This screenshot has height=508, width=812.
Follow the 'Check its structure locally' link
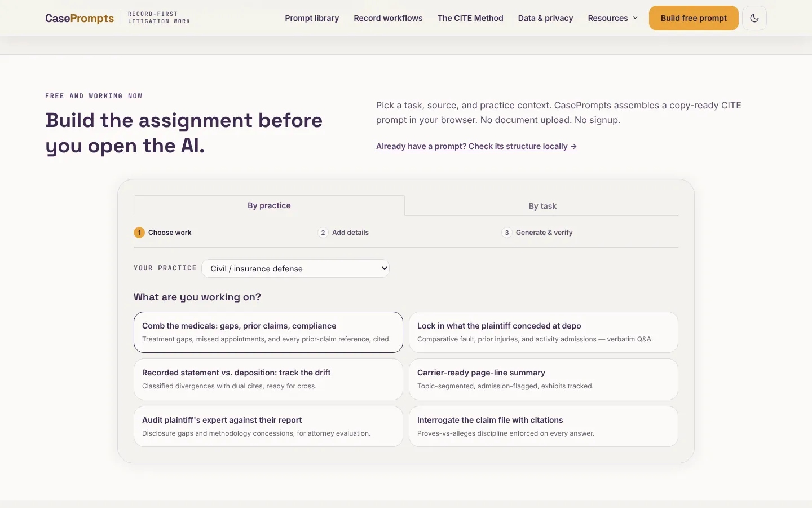[x=476, y=146]
